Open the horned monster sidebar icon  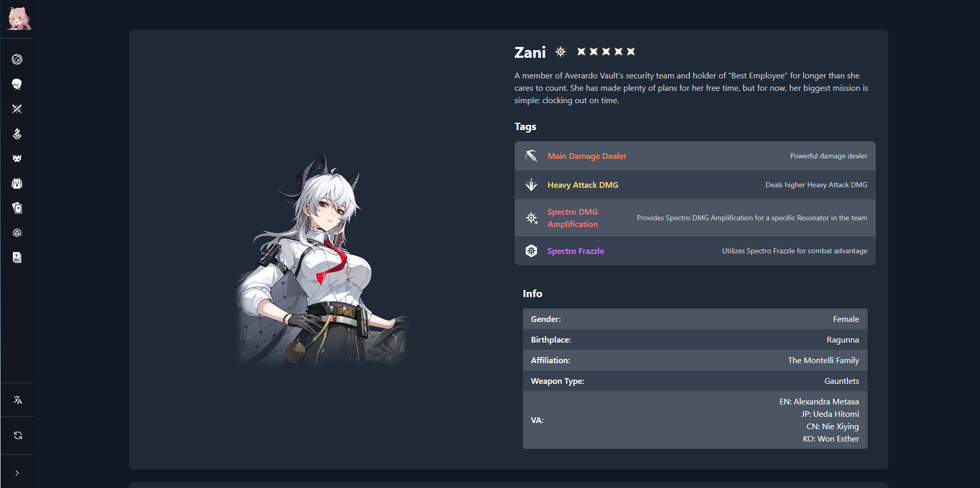pyautogui.click(x=17, y=158)
